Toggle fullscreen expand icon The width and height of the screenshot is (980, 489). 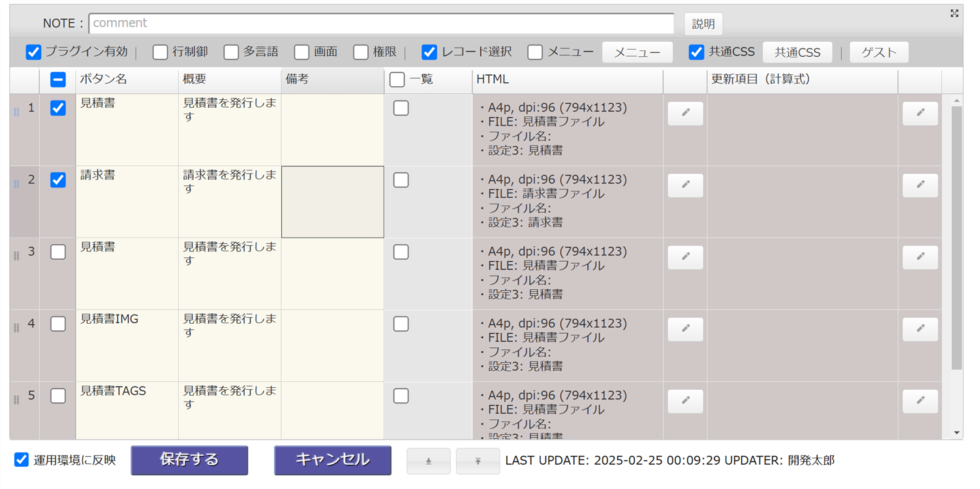(955, 13)
